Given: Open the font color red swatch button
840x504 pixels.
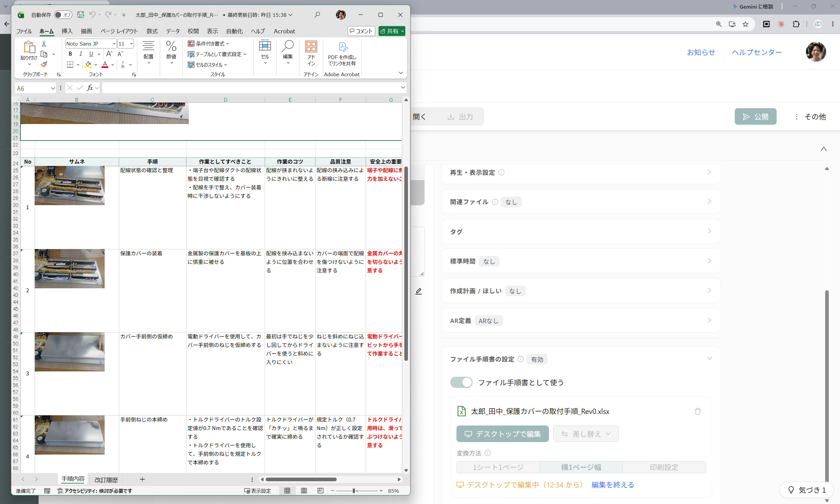Looking at the screenshot, I should click(x=105, y=65).
